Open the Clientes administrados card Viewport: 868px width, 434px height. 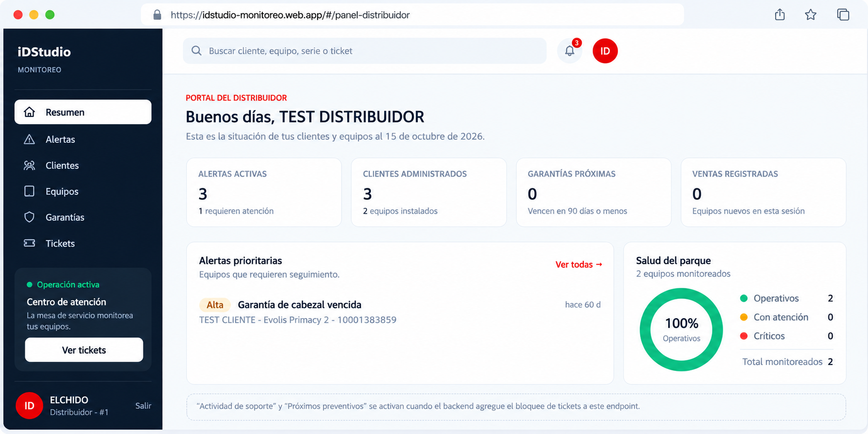click(x=429, y=192)
